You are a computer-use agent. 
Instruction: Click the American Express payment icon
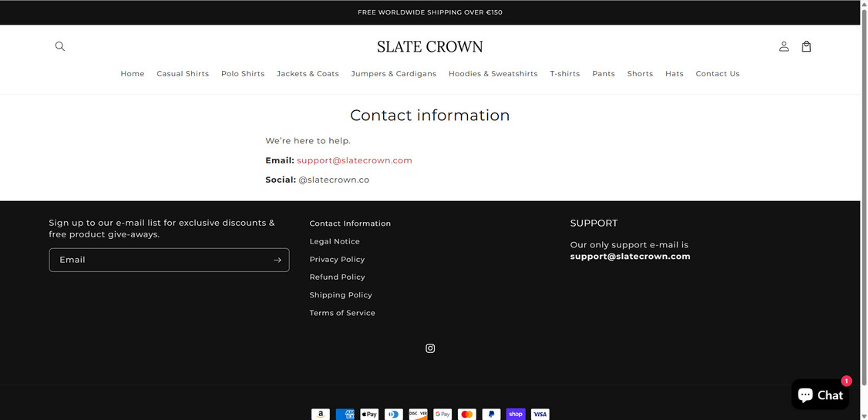tap(345, 414)
